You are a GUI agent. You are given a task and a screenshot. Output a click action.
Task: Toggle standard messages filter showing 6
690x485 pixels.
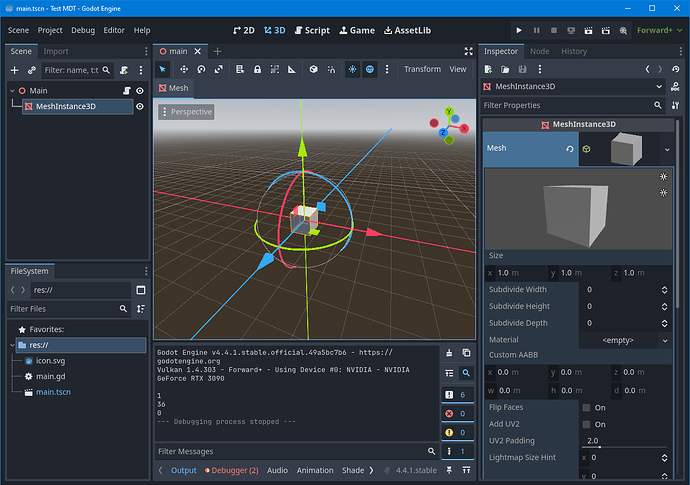point(458,395)
